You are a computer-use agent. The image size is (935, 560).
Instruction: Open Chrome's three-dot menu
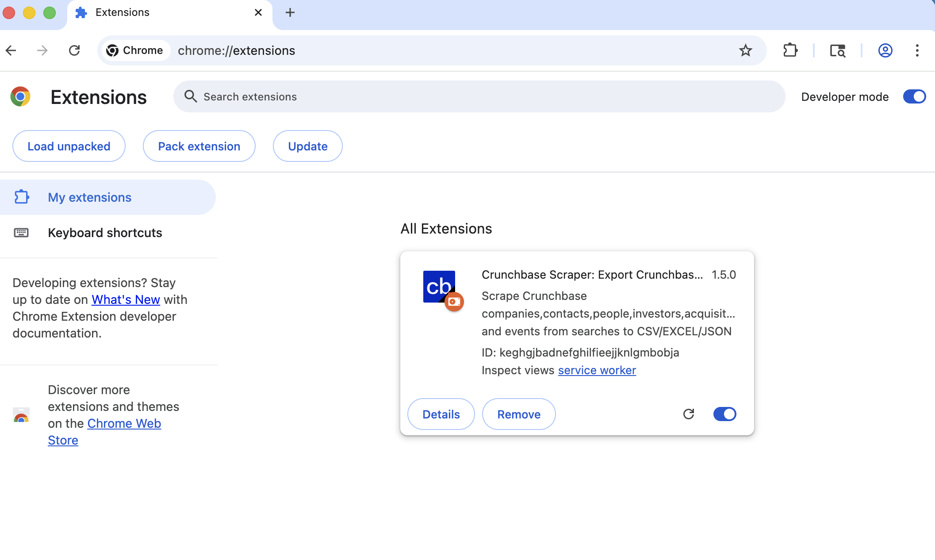click(917, 50)
